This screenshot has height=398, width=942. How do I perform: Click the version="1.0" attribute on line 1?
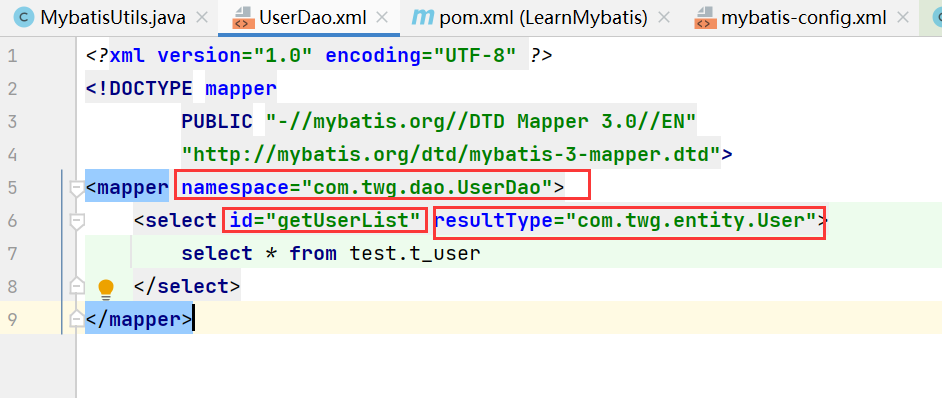[235, 56]
